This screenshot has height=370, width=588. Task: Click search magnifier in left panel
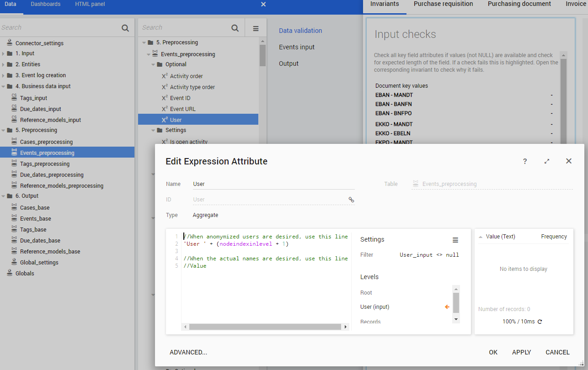[125, 28]
